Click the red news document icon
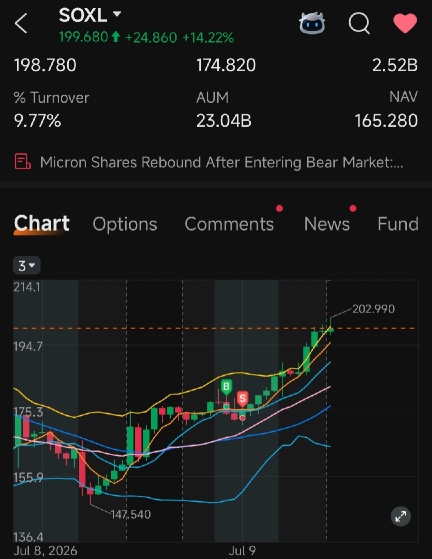This screenshot has height=559, width=432. click(x=22, y=161)
